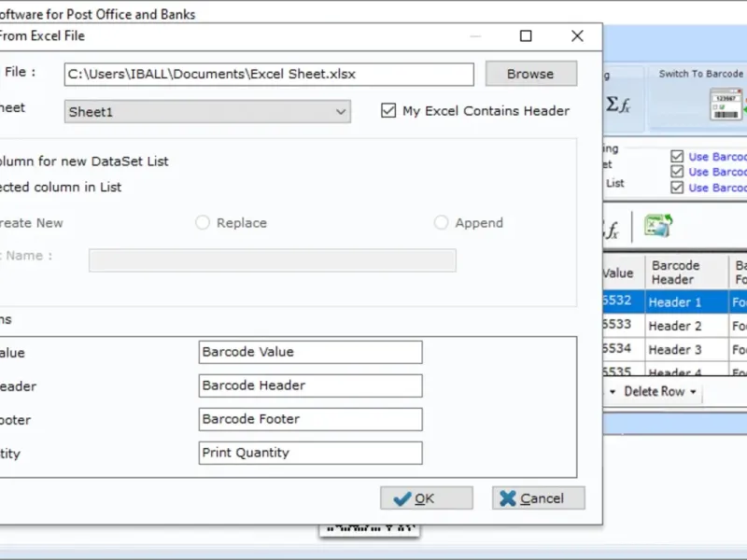This screenshot has height=560, width=747.
Task: Edit the Barcode Value column mapping field
Action: pos(310,352)
